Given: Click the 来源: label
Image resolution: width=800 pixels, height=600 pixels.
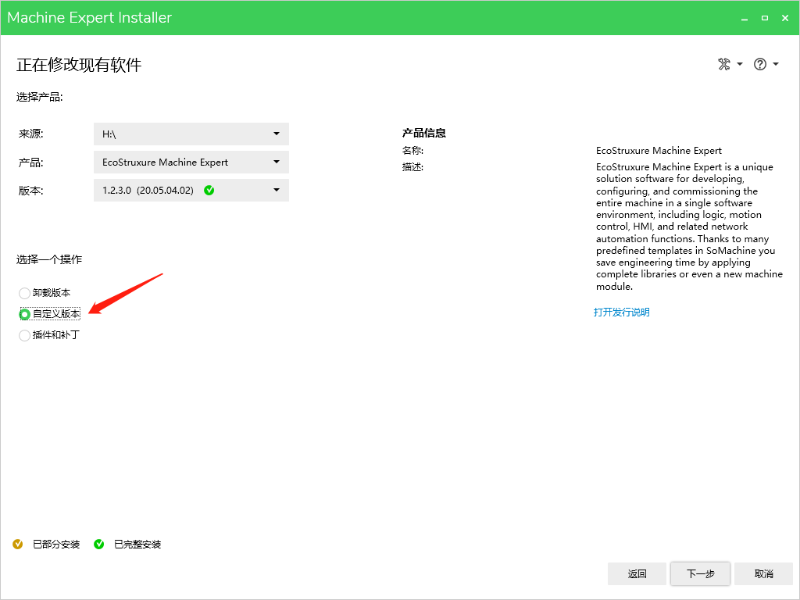Looking at the screenshot, I should 31,134.
